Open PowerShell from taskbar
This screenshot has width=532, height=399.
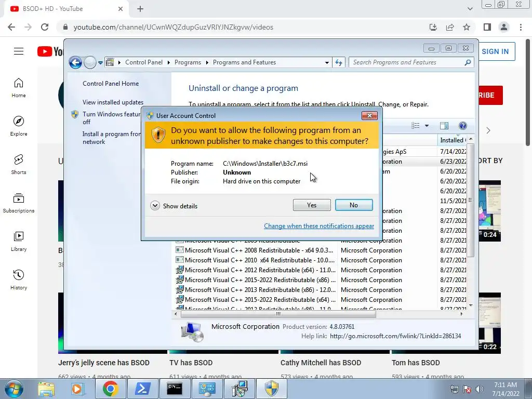tap(142, 389)
